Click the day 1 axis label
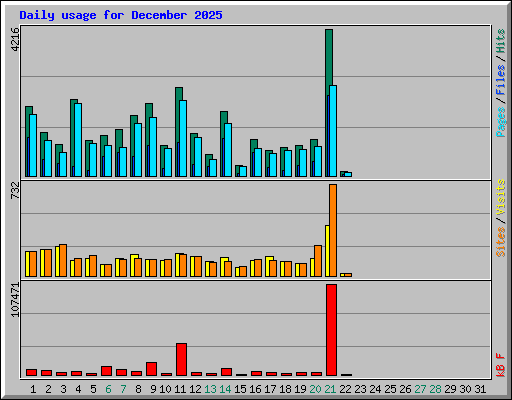This screenshot has height=400, width=512. pyautogui.click(x=33, y=389)
